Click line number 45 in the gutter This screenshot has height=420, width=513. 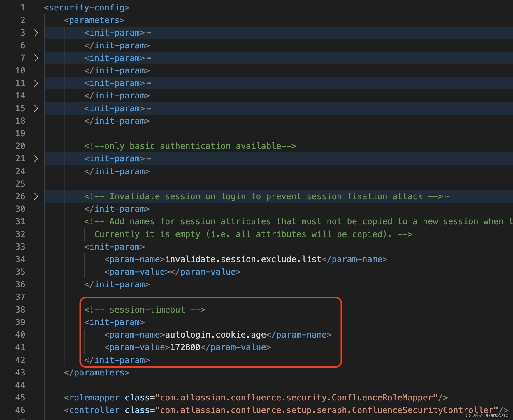(x=20, y=398)
